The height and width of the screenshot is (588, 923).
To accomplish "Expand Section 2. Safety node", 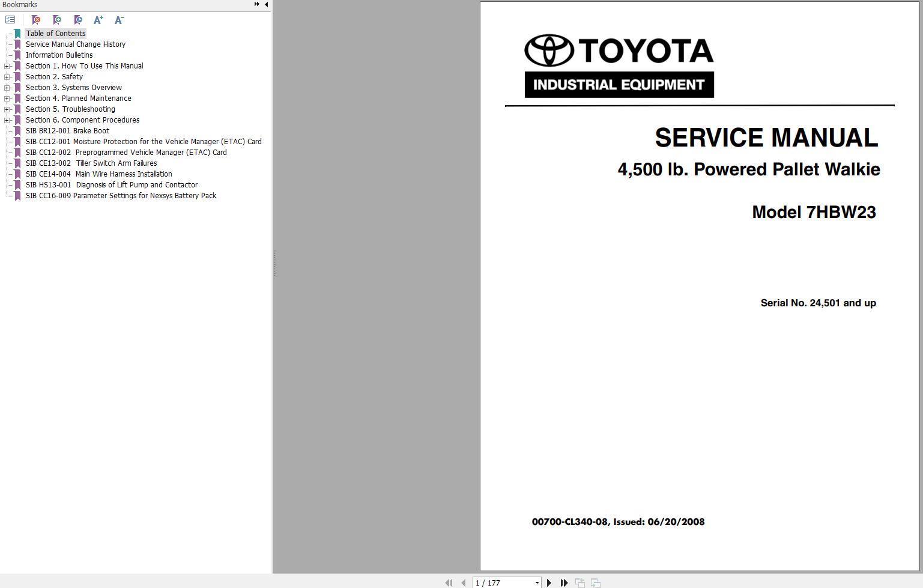I will pos(7,77).
